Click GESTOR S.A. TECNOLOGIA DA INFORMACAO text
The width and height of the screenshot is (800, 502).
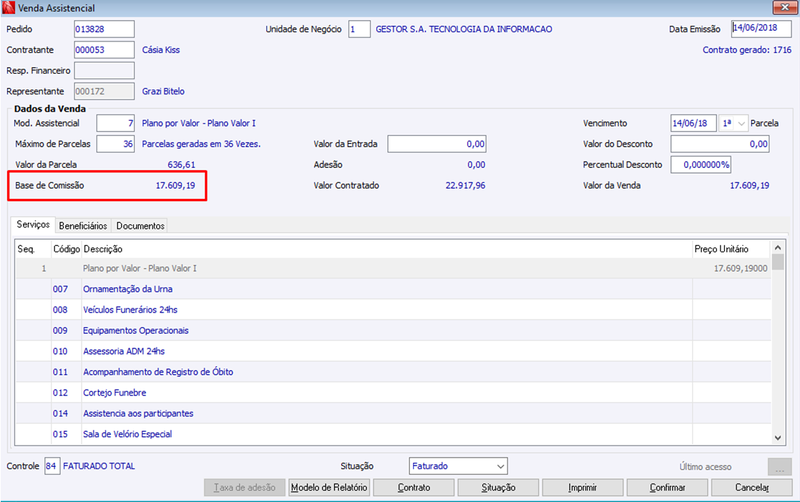click(464, 29)
